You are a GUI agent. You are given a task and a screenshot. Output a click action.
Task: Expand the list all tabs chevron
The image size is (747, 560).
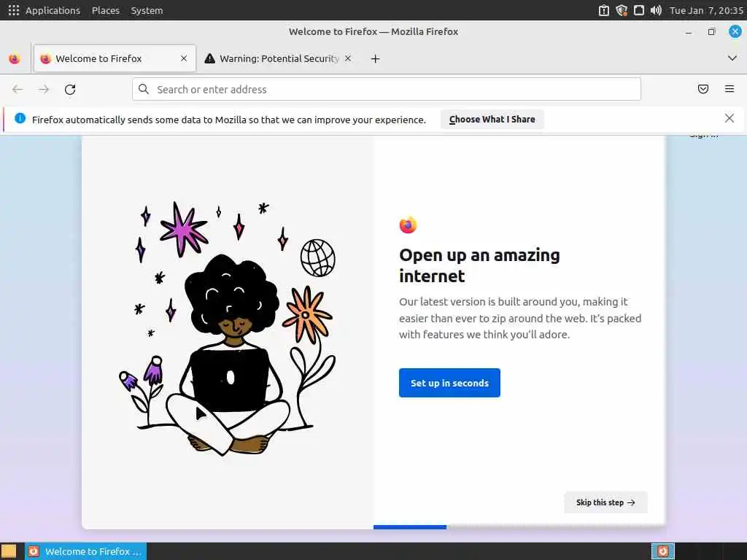732,58
